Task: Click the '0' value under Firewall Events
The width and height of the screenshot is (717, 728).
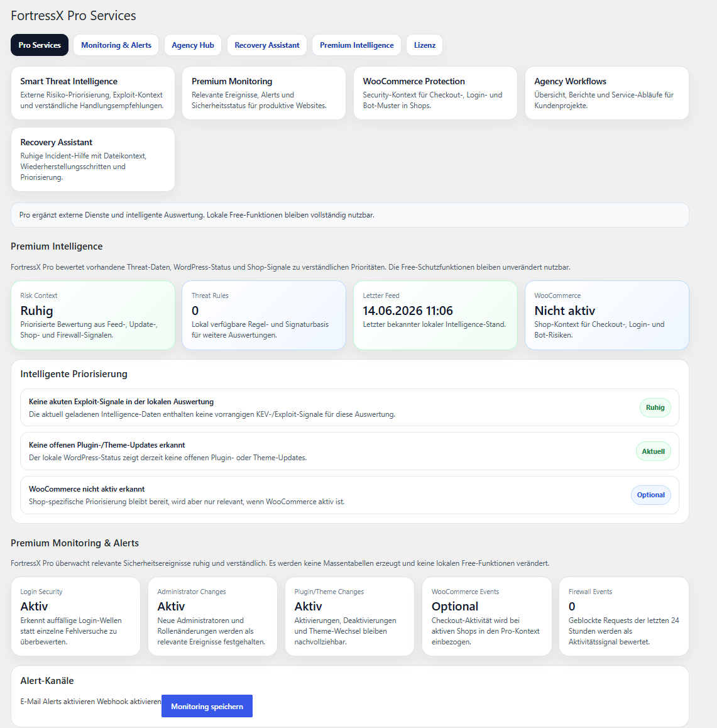Action: [572, 607]
